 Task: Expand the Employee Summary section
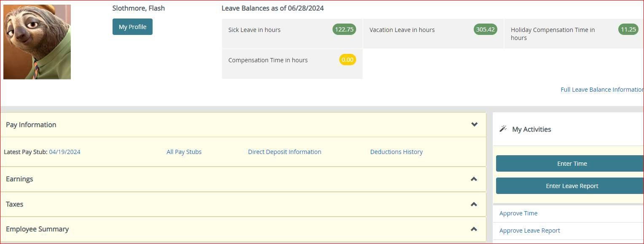473,228
